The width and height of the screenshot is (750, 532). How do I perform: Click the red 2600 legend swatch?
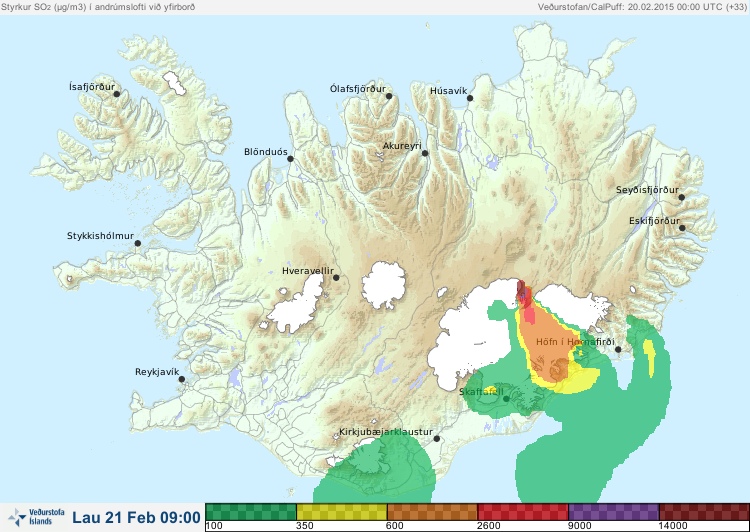click(x=523, y=511)
